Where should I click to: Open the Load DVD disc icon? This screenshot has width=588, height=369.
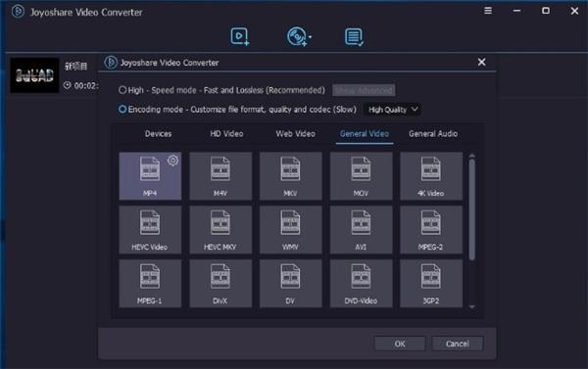(x=297, y=37)
